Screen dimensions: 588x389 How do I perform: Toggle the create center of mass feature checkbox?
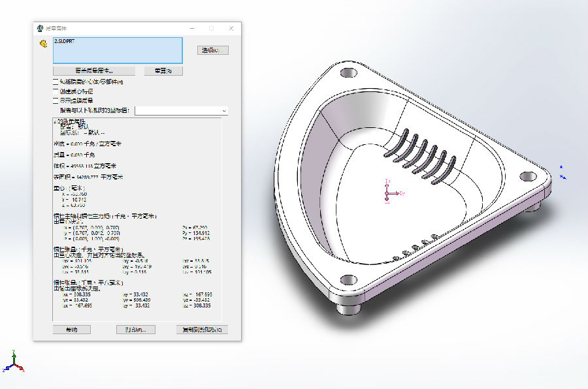point(56,91)
